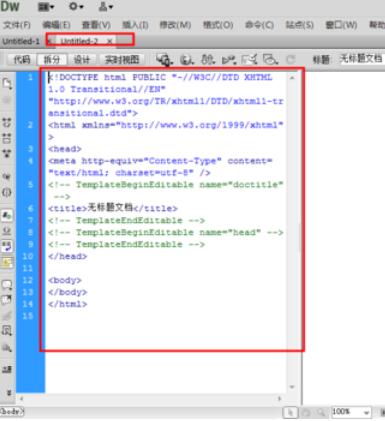Toggle Line Numbers in coding toolbar
Viewport: 385px width, 421px height.
7,216
